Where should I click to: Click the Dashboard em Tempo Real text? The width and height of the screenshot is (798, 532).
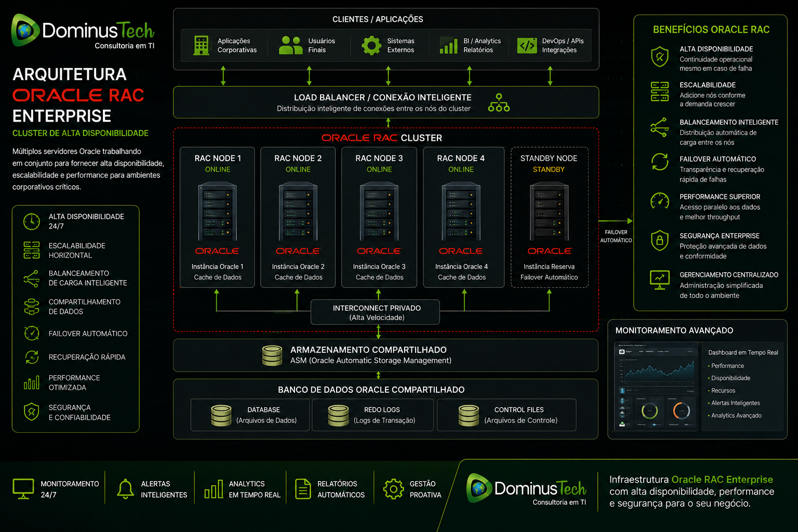point(743,352)
